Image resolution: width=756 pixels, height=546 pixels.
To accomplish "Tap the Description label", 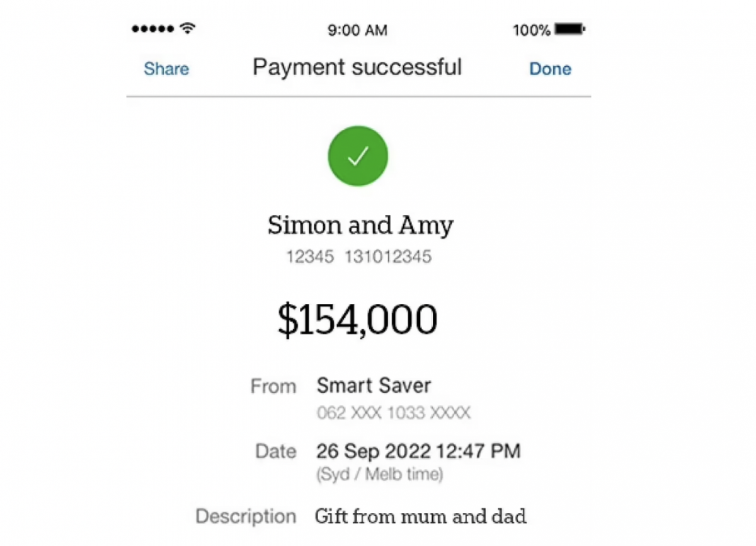I will 246,516.
